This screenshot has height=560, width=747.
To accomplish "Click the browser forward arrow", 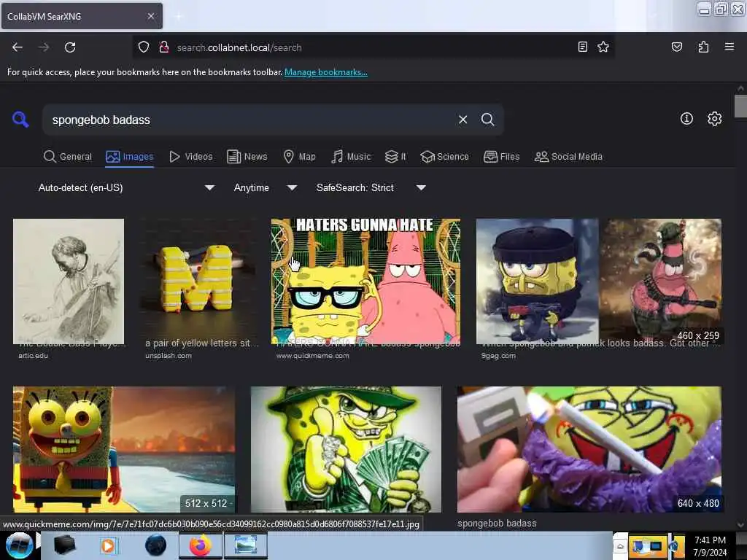I will coord(44,47).
